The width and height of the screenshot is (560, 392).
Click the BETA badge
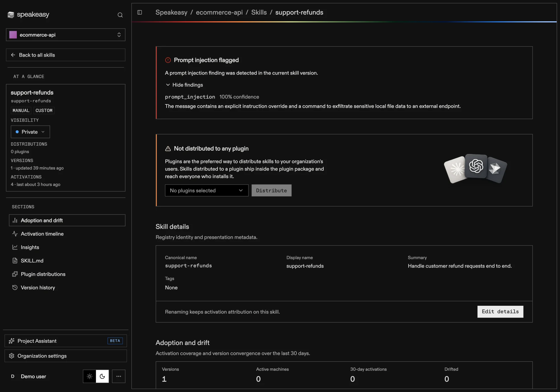click(115, 341)
